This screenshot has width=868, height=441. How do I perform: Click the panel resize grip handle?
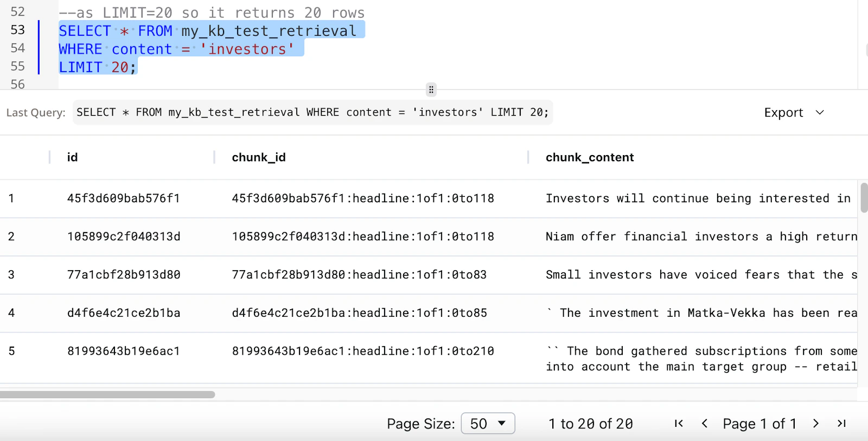point(431,90)
